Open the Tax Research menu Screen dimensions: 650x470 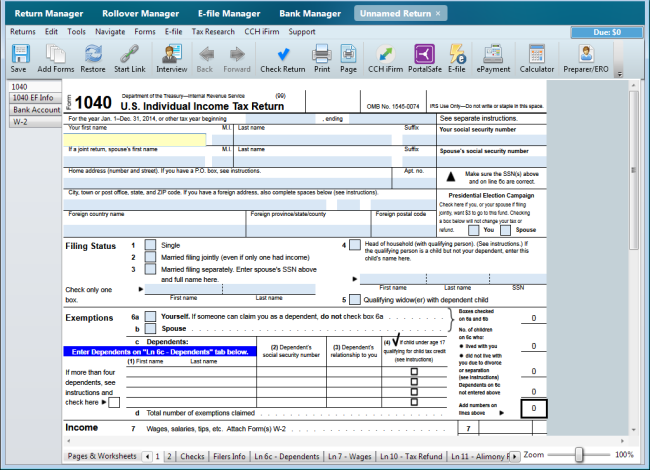(213, 31)
